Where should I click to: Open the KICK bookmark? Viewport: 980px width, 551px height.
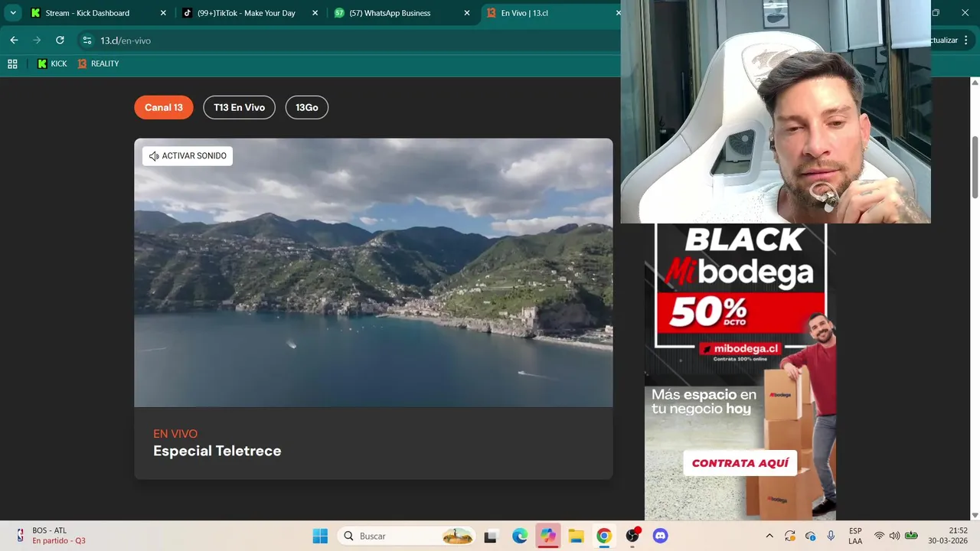coord(52,64)
